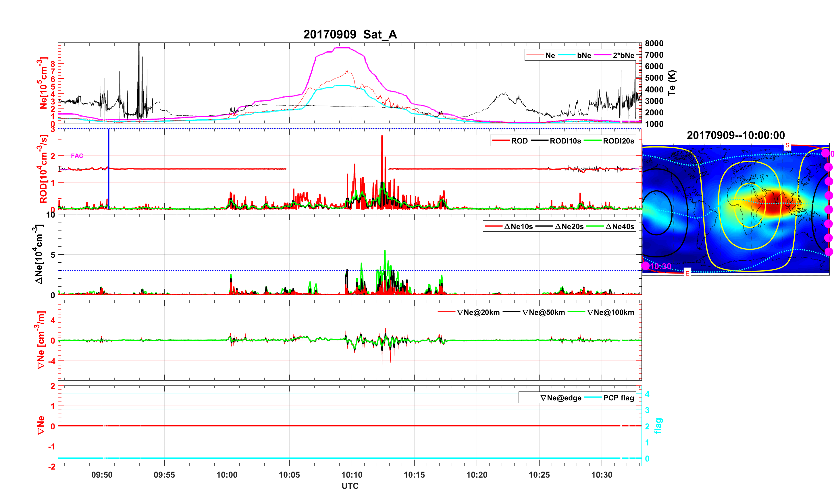Click the 2*bNe legend entry
This screenshot has height=504, width=834.
(623, 55)
